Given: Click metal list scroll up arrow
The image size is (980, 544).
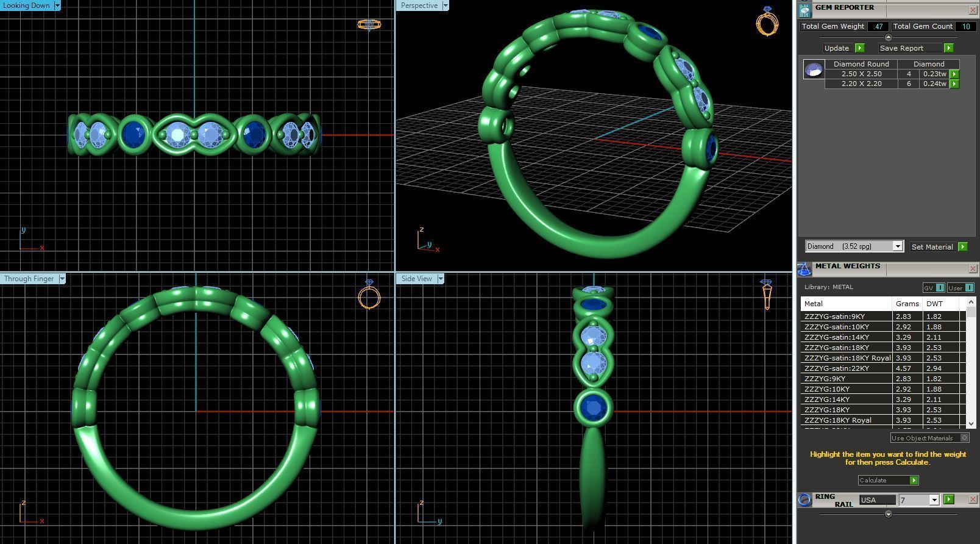Looking at the screenshot, I should point(971,302).
